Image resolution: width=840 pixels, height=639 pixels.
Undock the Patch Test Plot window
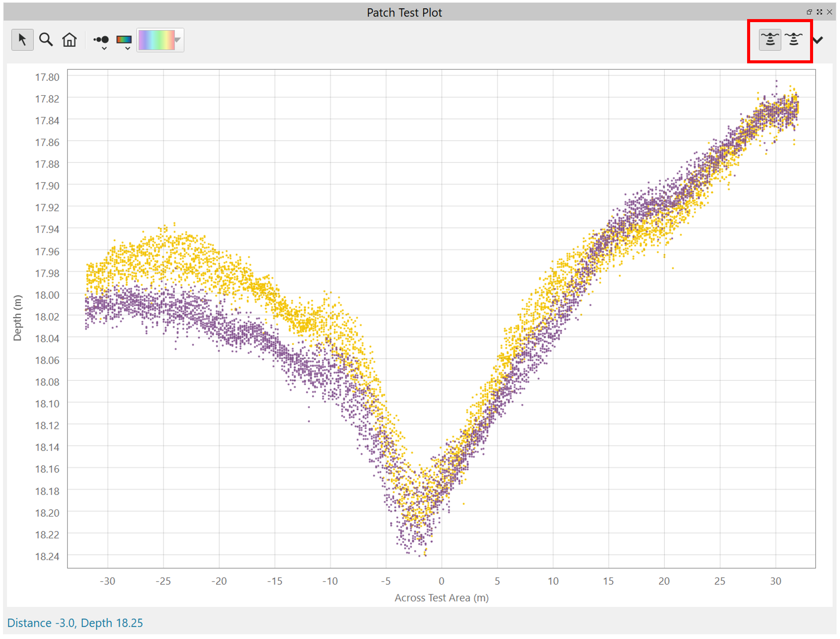[x=809, y=12]
